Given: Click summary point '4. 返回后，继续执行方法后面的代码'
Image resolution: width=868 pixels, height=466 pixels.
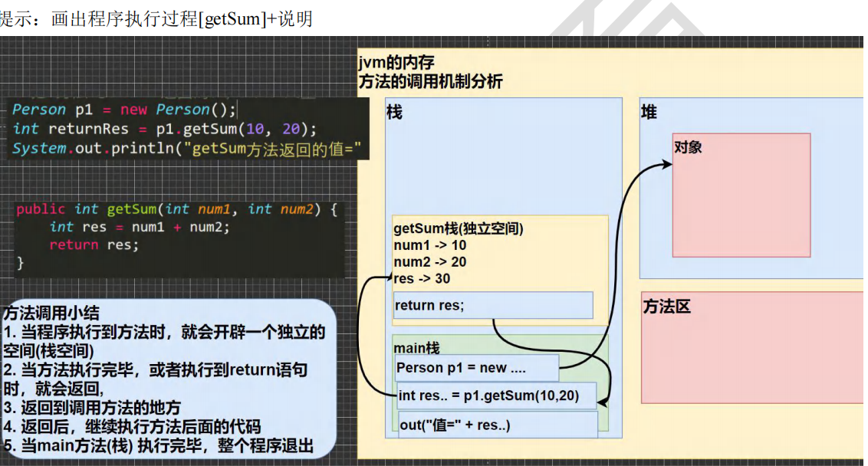Looking at the screenshot, I should coord(133,427).
